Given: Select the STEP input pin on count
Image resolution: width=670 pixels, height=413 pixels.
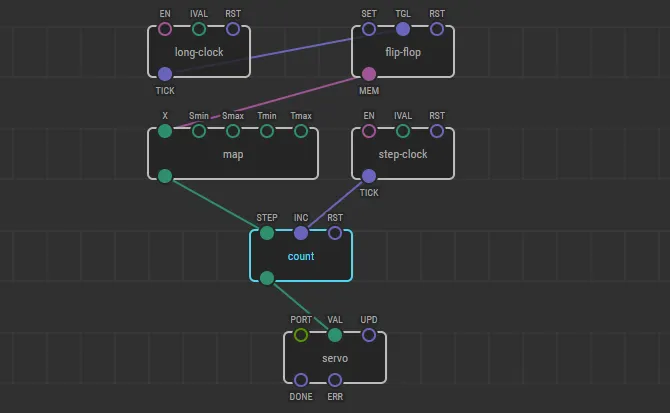Looking at the screenshot, I should click(x=267, y=233).
